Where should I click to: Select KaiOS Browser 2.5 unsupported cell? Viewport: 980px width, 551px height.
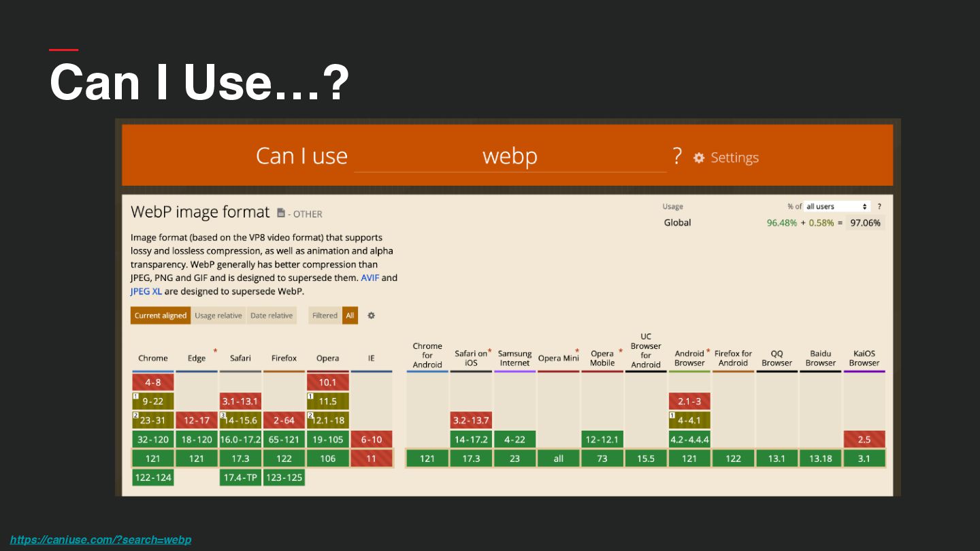[x=864, y=439]
